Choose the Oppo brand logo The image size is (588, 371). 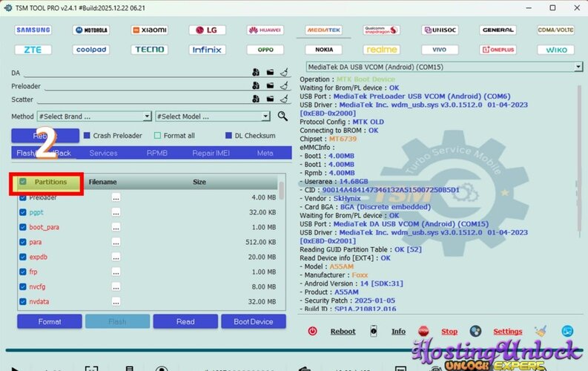click(265, 50)
